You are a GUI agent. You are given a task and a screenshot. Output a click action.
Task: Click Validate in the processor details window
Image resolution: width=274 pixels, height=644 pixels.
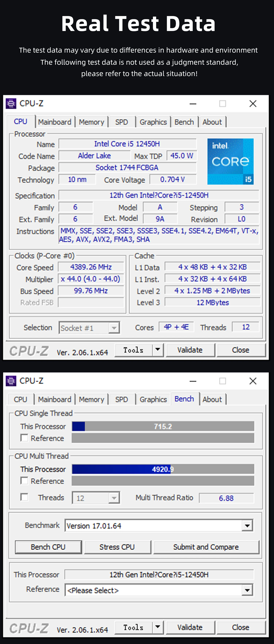(x=190, y=350)
